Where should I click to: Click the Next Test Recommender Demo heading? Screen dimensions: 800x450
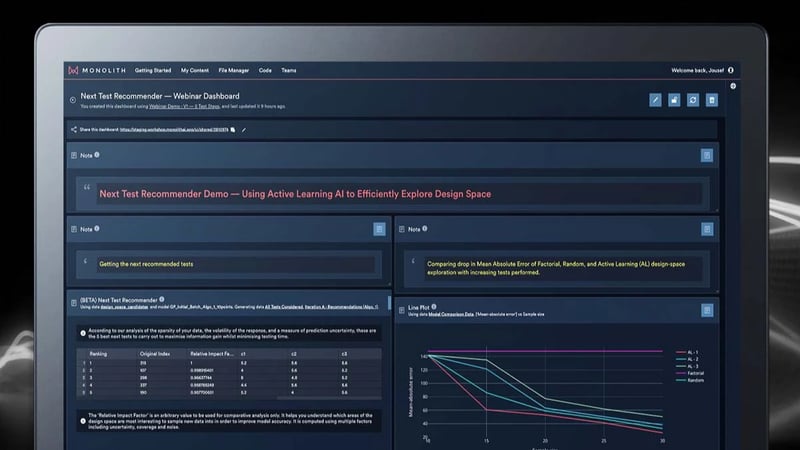click(x=295, y=194)
